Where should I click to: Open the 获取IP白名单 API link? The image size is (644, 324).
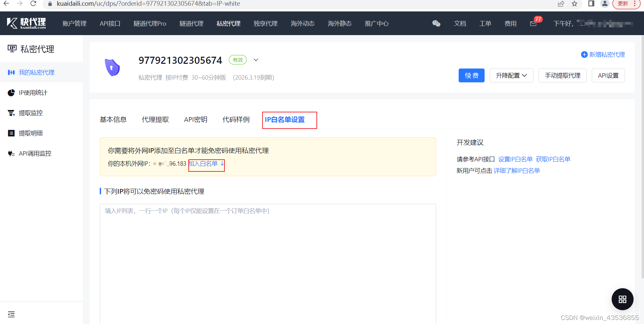tap(553, 159)
